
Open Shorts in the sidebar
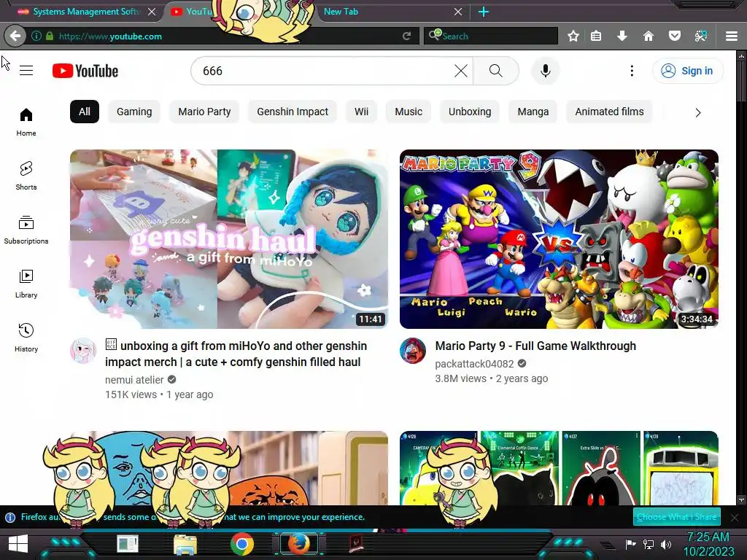click(26, 176)
